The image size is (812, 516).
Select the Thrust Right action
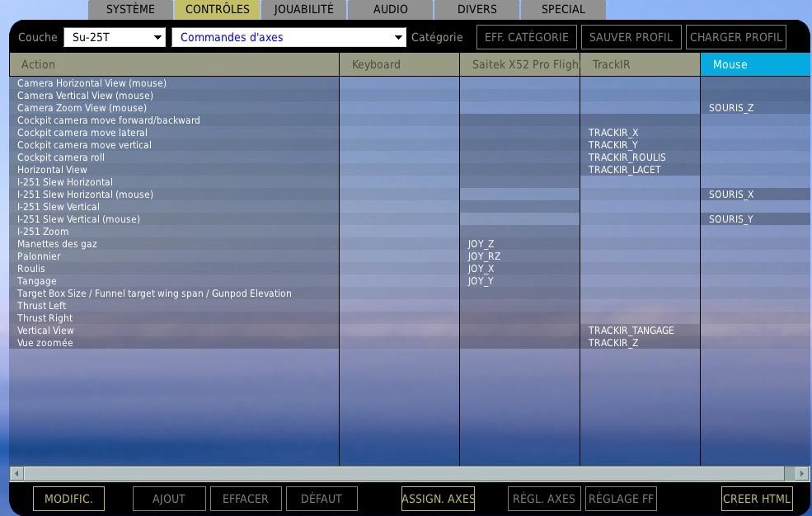pos(174,318)
